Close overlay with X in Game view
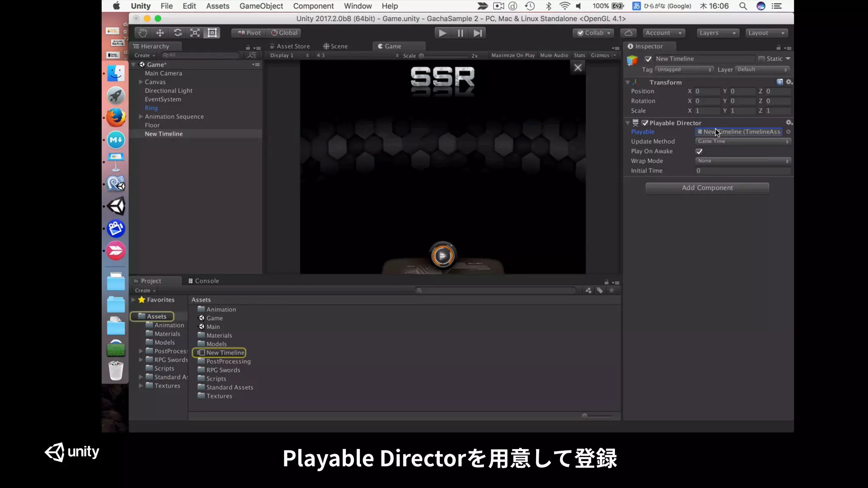Image resolution: width=868 pixels, height=488 pixels. click(x=578, y=67)
